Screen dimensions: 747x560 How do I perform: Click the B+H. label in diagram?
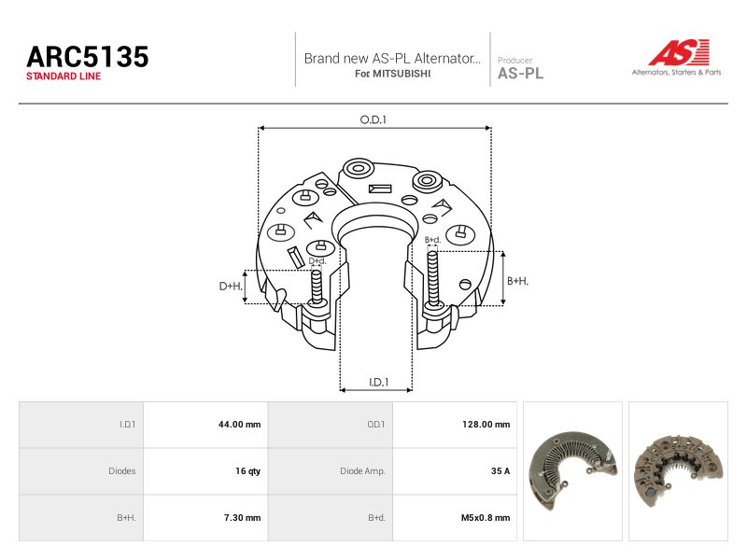(x=518, y=282)
